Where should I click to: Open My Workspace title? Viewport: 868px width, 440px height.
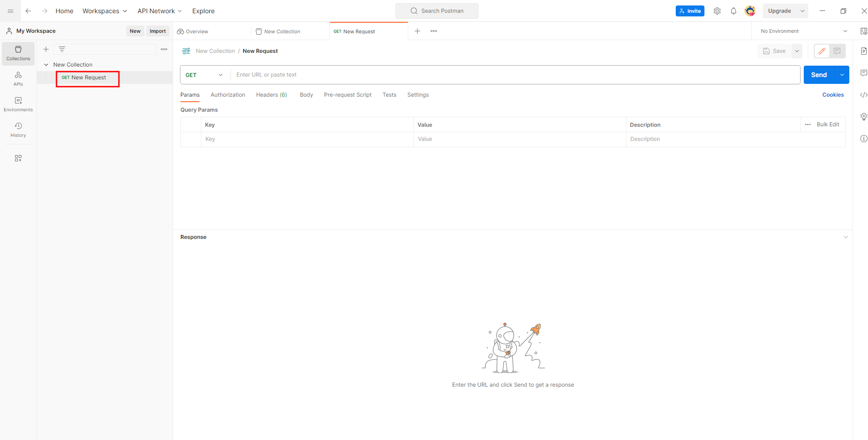coord(36,31)
